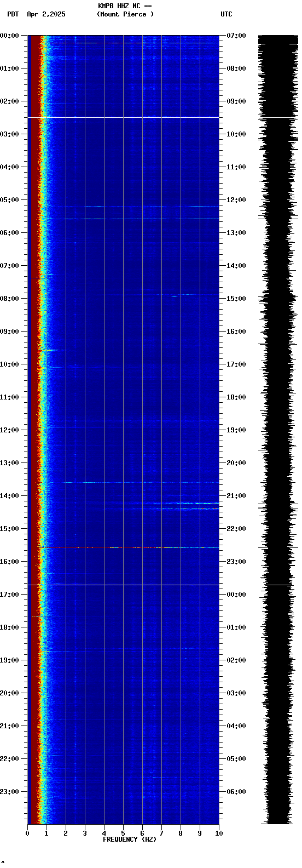Click the UTC timezone label
This screenshot has height=868, width=302.
coord(226,14)
